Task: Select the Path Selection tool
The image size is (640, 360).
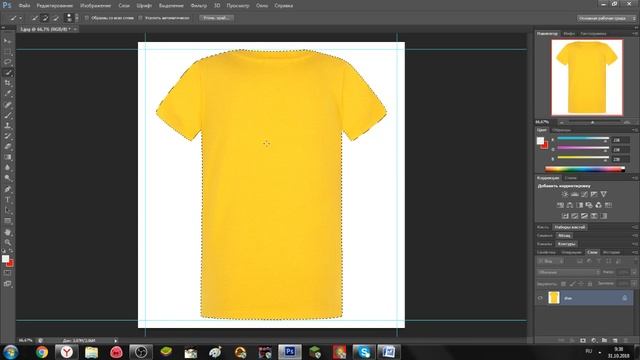Action: point(7,211)
